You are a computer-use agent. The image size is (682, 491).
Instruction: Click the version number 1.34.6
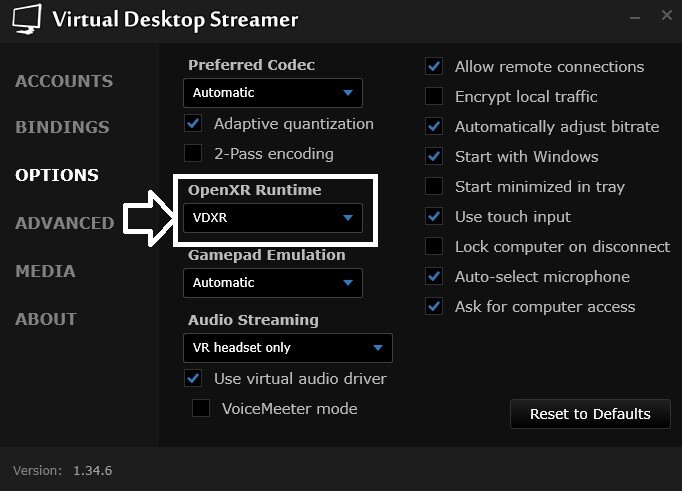pyautogui.click(x=93, y=471)
